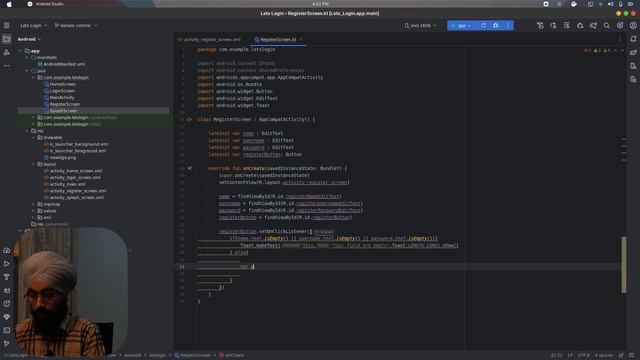This screenshot has width=640, height=360.
Task: Close the RegisterScreen.kt tab
Action: tap(301, 40)
